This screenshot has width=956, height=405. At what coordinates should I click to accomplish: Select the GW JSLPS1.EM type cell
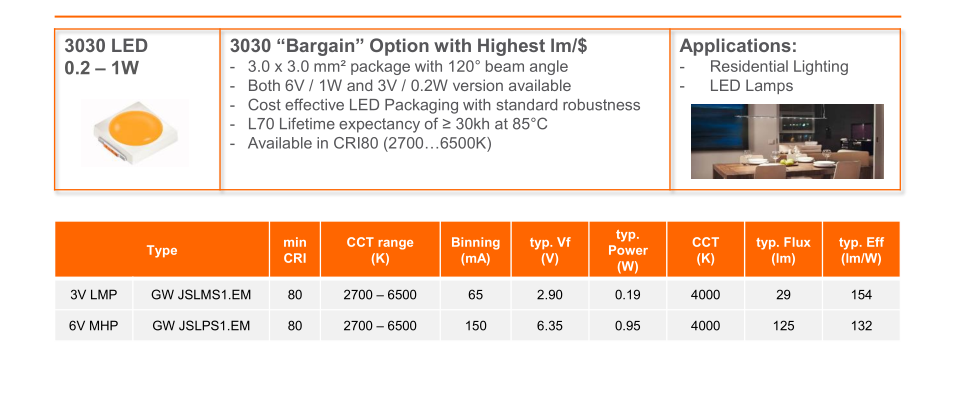pyautogui.click(x=201, y=326)
